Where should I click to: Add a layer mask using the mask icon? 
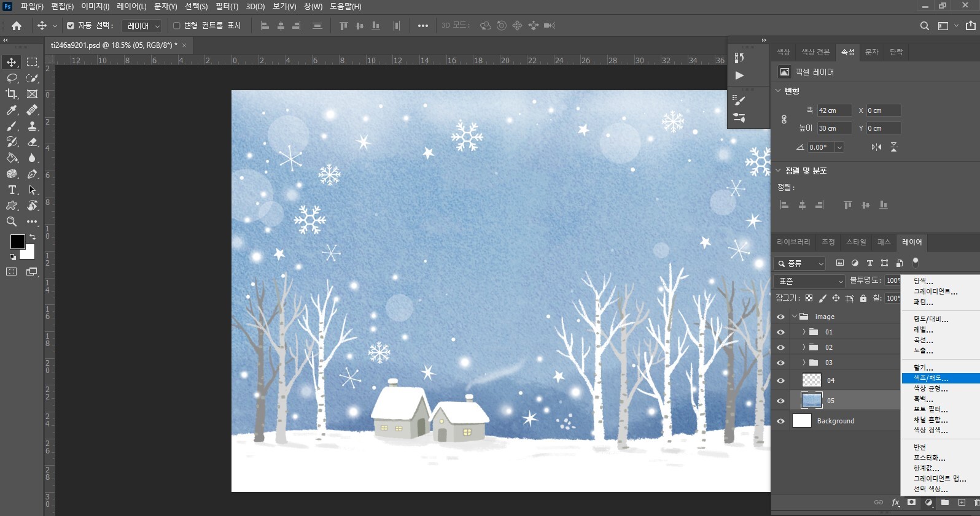tap(912, 503)
